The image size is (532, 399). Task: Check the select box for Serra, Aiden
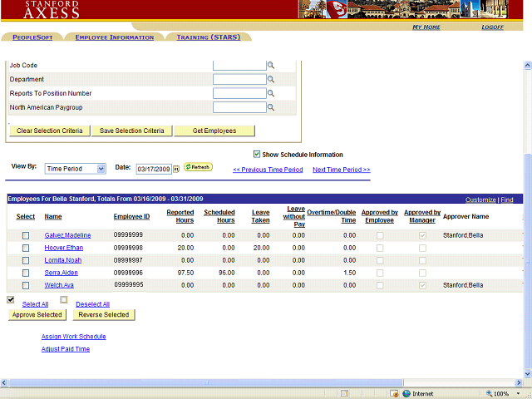26,273
